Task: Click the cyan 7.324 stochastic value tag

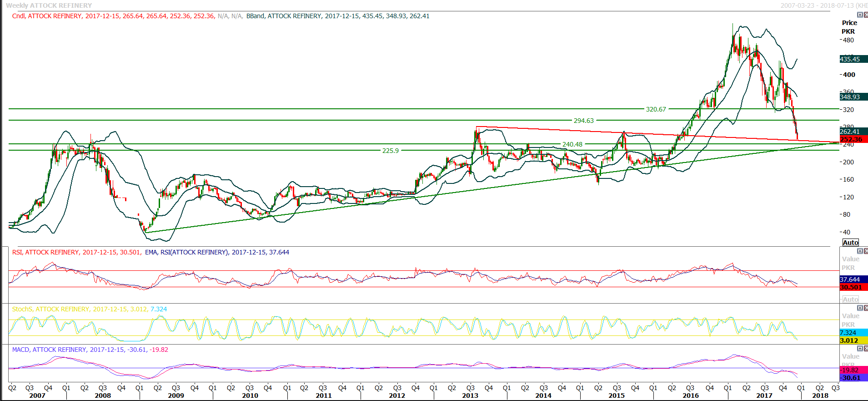Action: [x=853, y=333]
